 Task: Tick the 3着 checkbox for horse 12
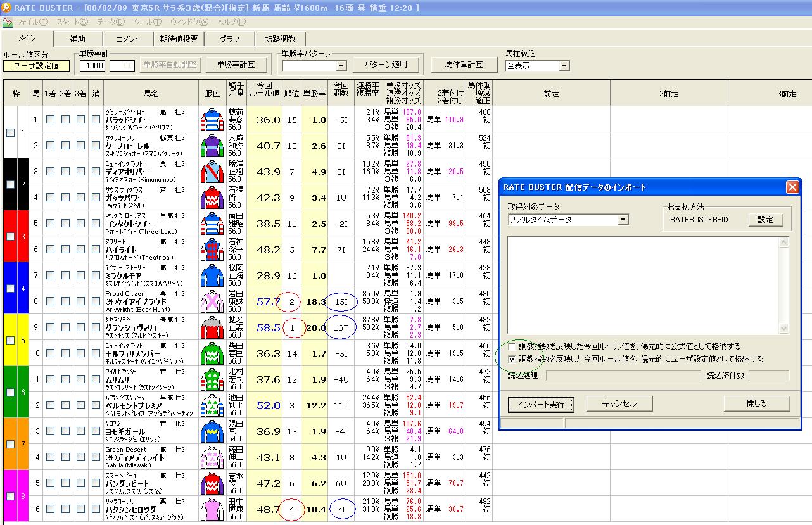click(80, 405)
